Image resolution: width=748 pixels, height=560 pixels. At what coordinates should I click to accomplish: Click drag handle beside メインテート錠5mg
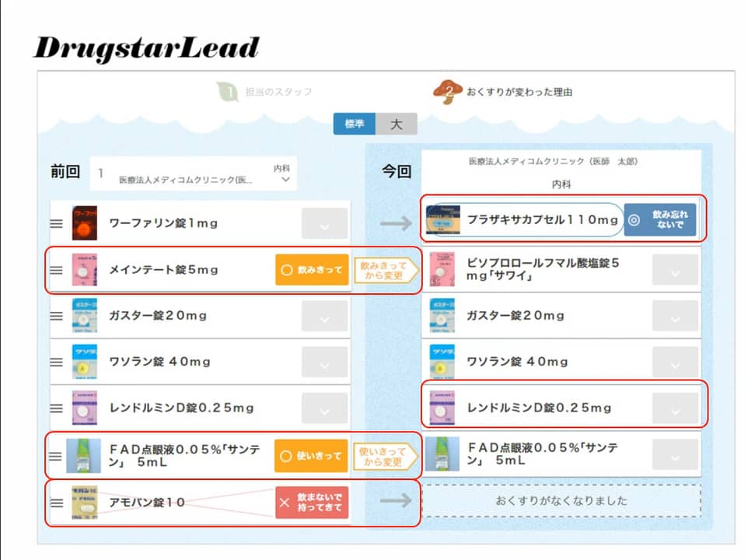[x=56, y=270]
